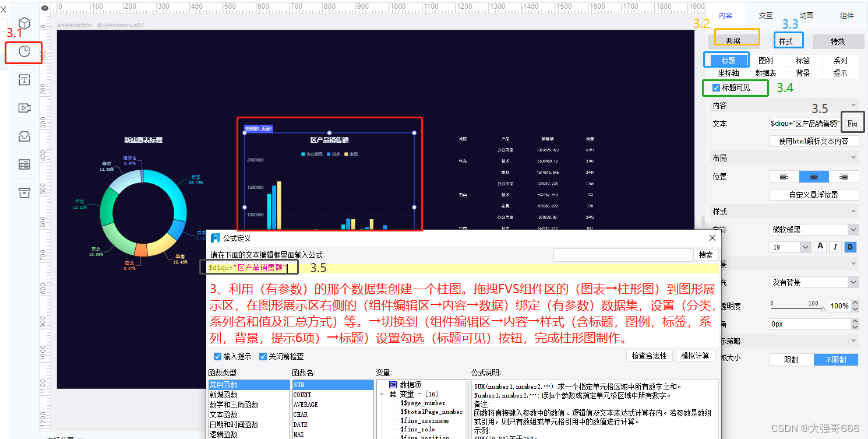The image size is (868, 439).
Task: Select the 提示 style tab
Action: click(x=840, y=73)
